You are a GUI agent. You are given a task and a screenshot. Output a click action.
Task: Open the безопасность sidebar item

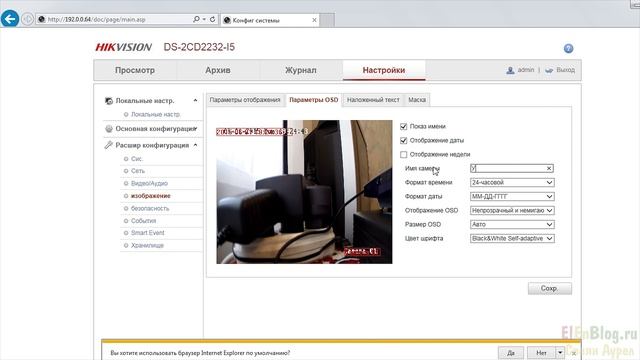tap(150, 209)
